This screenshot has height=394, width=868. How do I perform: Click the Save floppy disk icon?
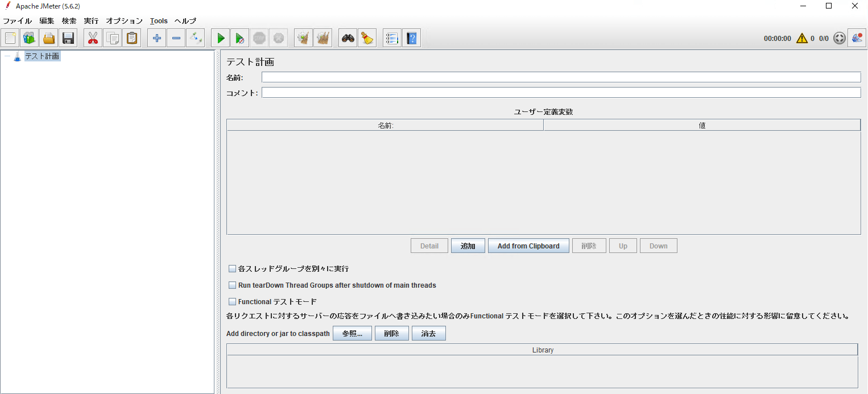point(68,38)
